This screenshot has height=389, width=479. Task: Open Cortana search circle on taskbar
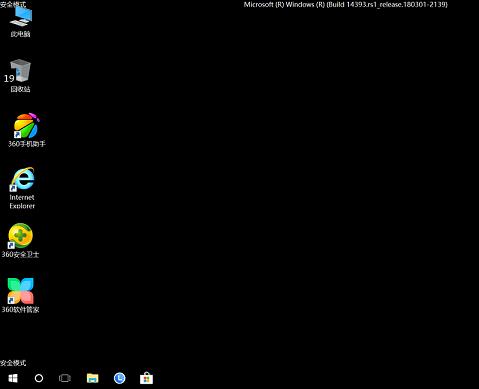click(39, 378)
